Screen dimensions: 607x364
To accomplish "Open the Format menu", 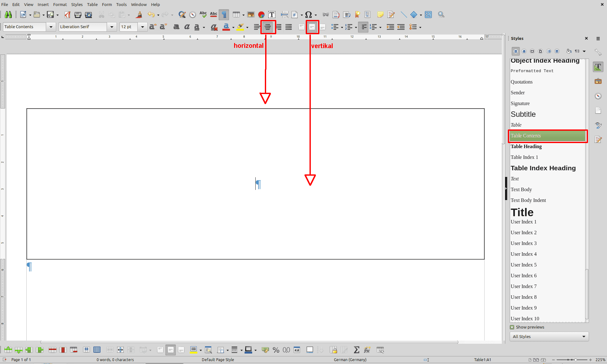I will pos(60,4).
